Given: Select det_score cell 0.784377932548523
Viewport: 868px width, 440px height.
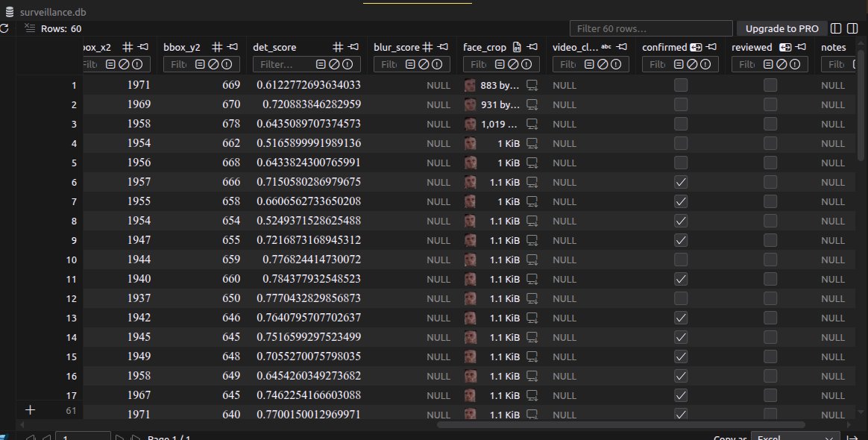Looking at the screenshot, I should (x=311, y=279).
